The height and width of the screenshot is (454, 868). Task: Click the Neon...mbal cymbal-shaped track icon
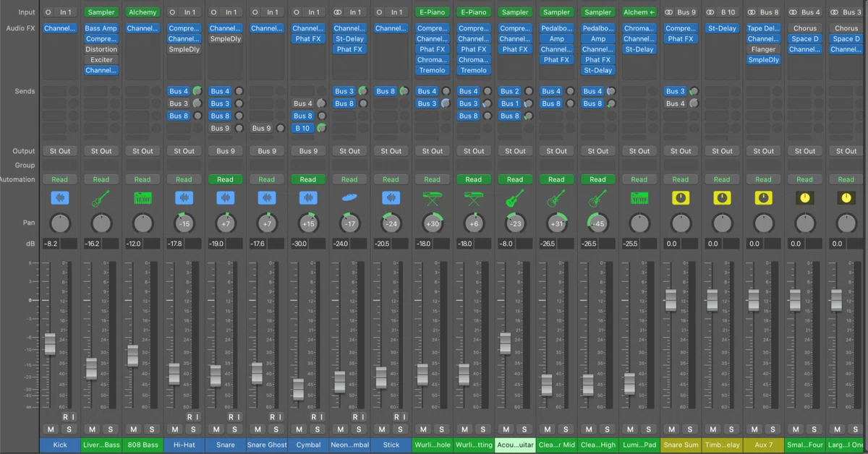tap(349, 198)
